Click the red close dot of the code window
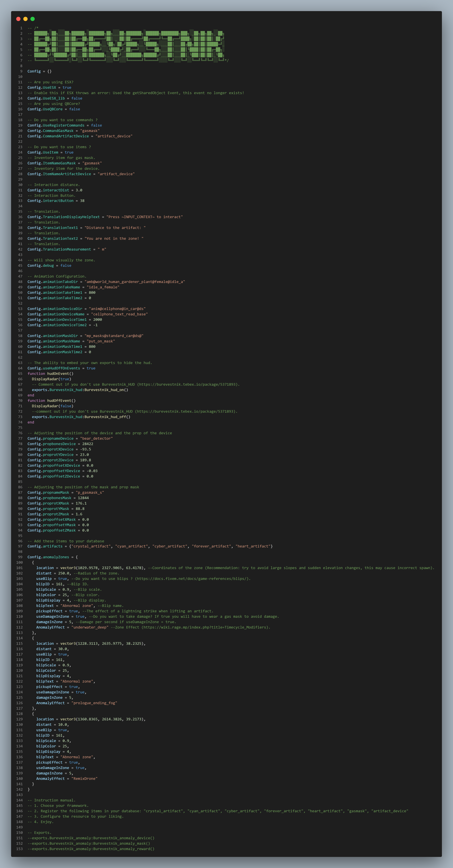Image resolution: width=453 pixels, height=868 pixels. coord(18,19)
